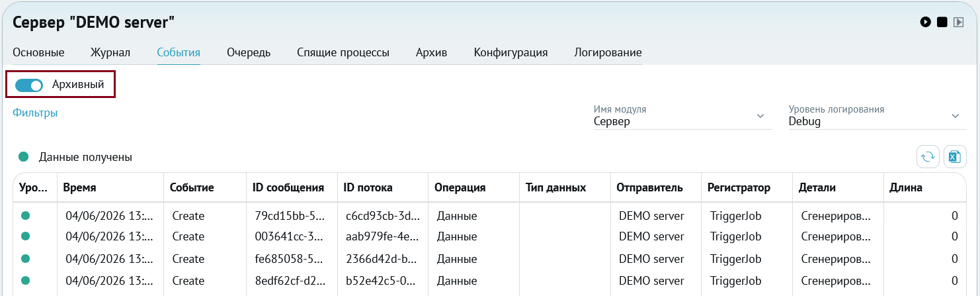Image resolution: width=980 pixels, height=296 pixels.
Task: Click the Отправитель column header
Action: [655, 188]
